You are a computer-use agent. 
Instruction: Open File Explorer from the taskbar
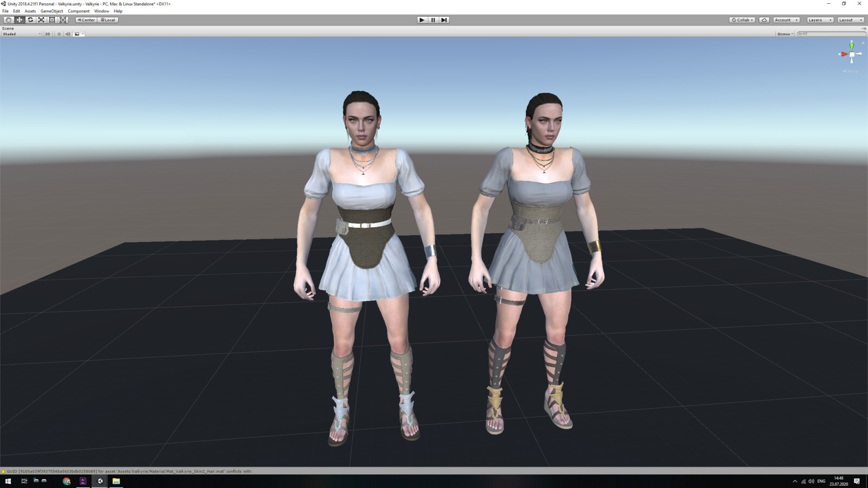116,481
